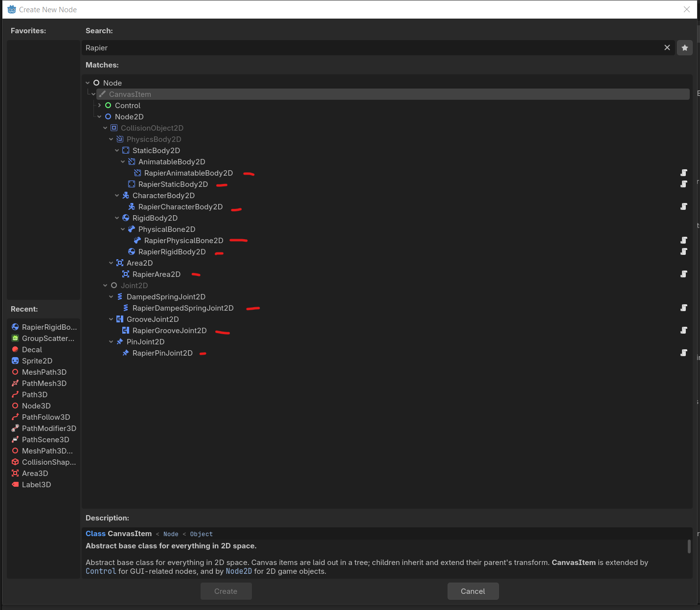Select RapierDampedSpringJoint2D node type

point(182,308)
